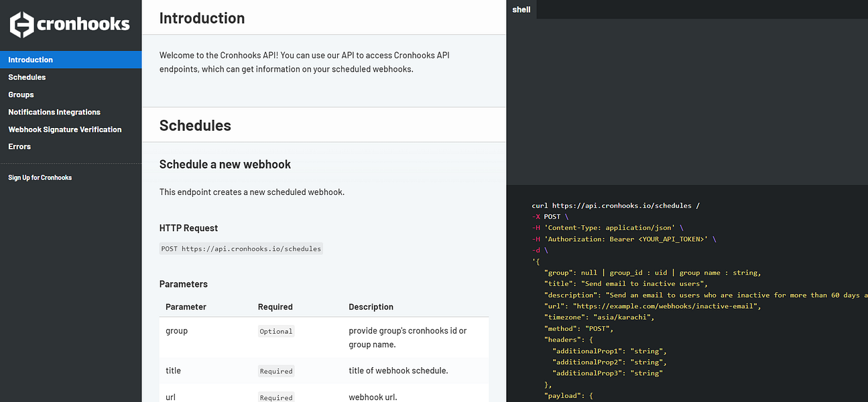The image size is (868, 402).
Task: Click the Introduction page heading
Action: coord(202,18)
